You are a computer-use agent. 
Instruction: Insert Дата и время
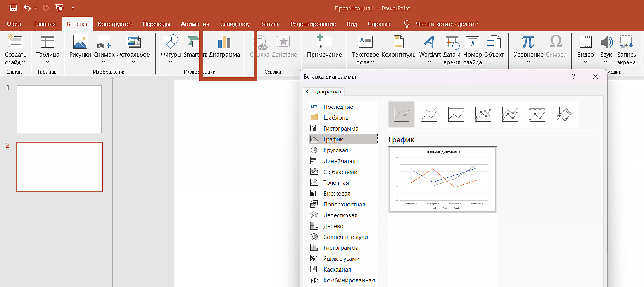pos(452,50)
